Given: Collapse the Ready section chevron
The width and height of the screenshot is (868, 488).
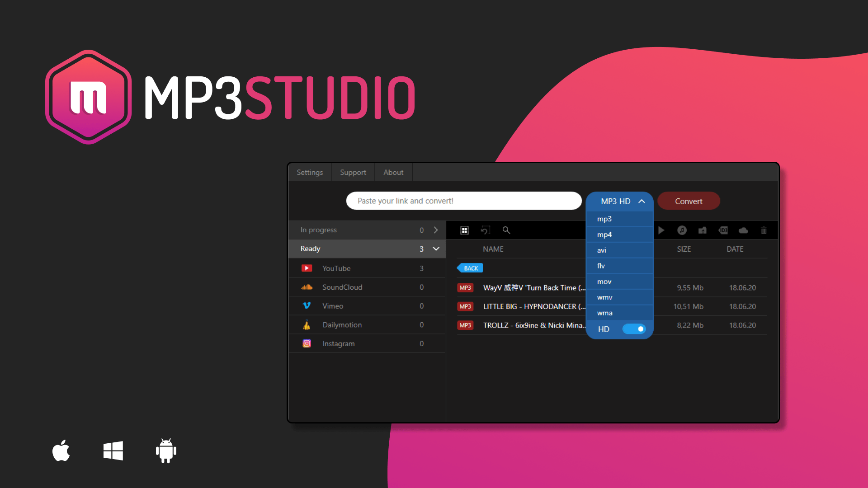Looking at the screenshot, I should (436, 249).
